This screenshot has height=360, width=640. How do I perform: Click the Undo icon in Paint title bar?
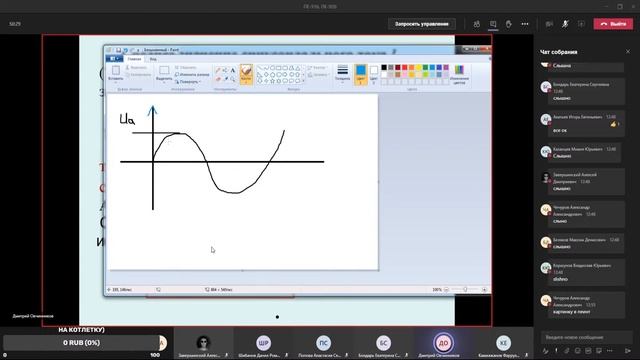125,50
